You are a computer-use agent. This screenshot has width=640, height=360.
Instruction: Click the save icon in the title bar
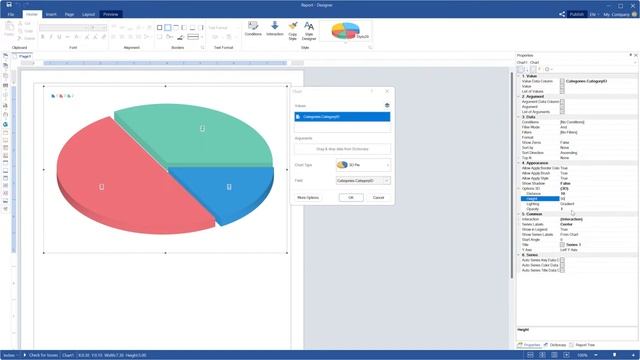(9, 5)
